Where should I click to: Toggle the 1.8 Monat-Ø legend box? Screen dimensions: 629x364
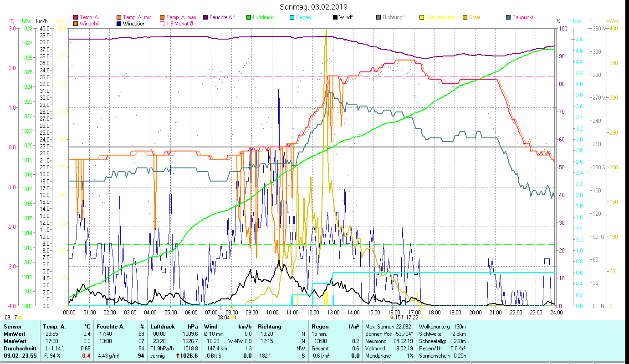click(x=162, y=23)
